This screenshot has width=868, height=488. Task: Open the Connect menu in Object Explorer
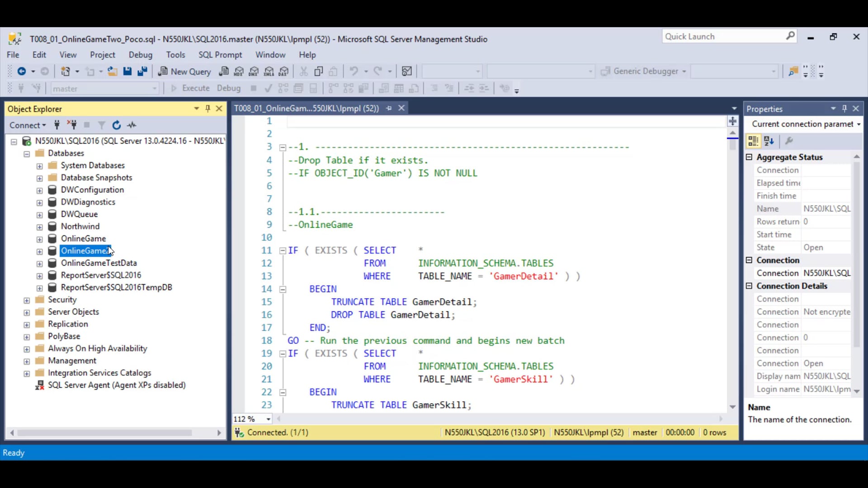pos(27,125)
